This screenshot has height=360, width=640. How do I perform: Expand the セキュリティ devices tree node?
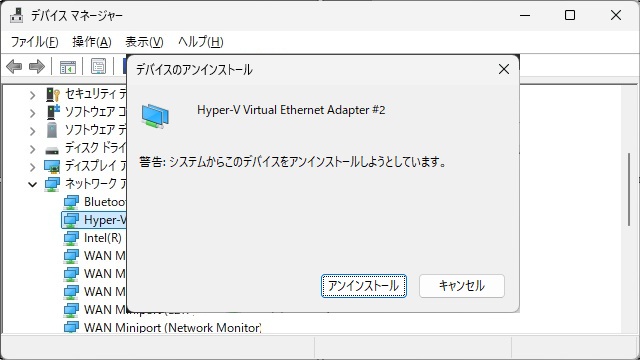pyautogui.click(x=32, y=95)
